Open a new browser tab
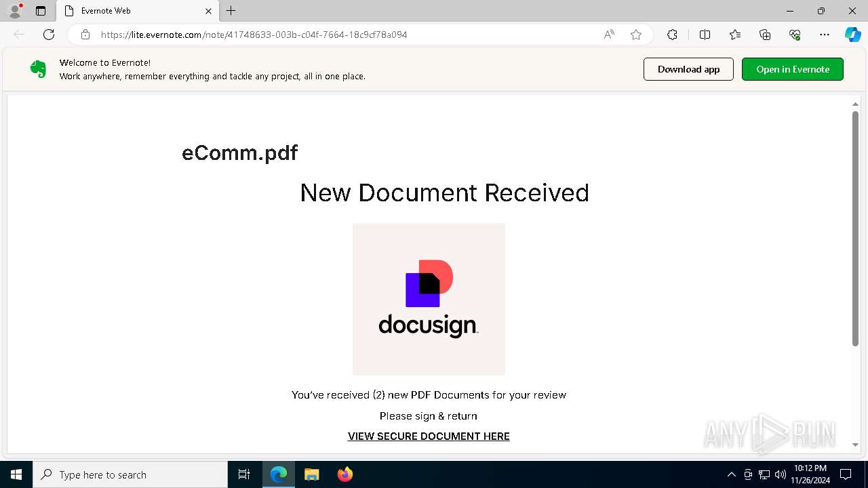This screenshot has width=868, height=488. [231, 11]
